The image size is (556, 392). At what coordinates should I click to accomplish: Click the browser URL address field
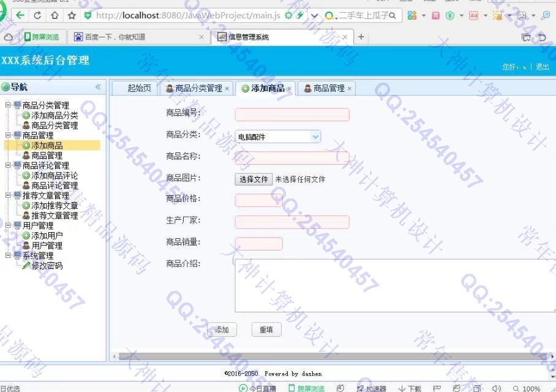pos(188,15)
